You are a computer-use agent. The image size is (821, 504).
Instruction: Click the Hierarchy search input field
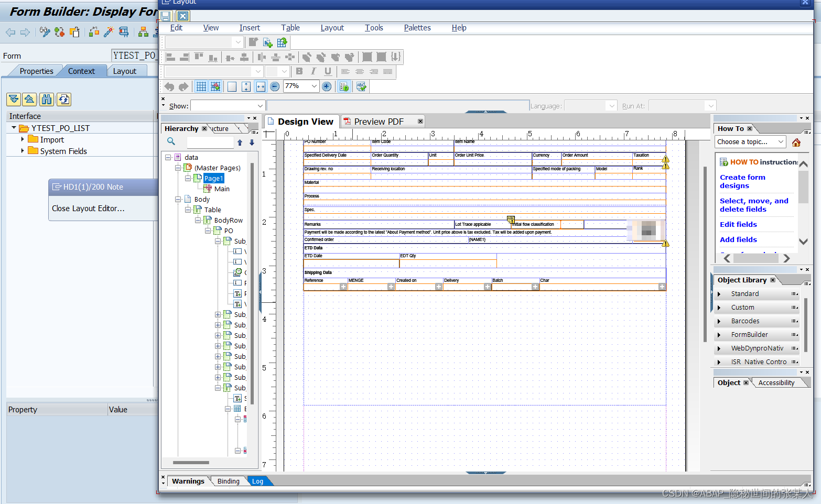click(210, 142)
